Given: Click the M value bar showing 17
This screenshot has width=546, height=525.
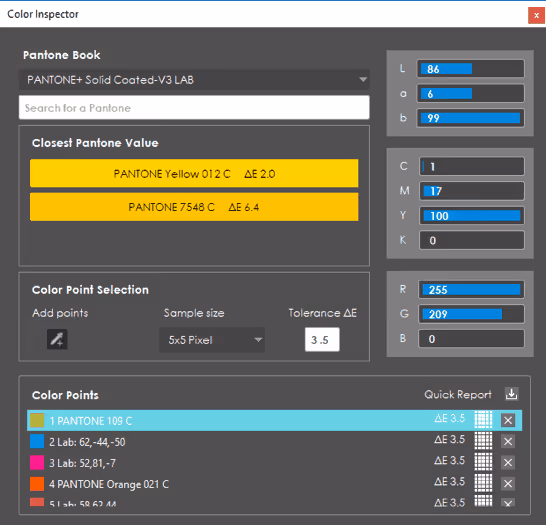Looking at the screenshot, I should pos(472,191).
